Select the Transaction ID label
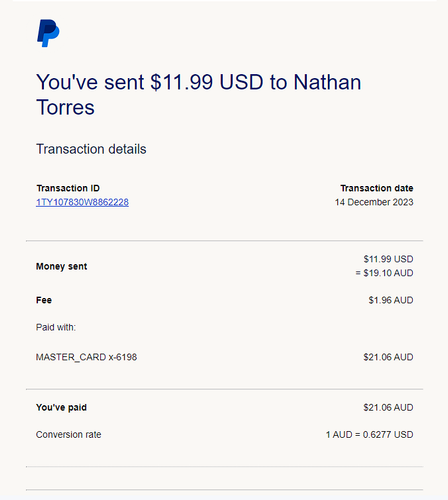Viewport: 448px width, 500px height. click(68, 188)
